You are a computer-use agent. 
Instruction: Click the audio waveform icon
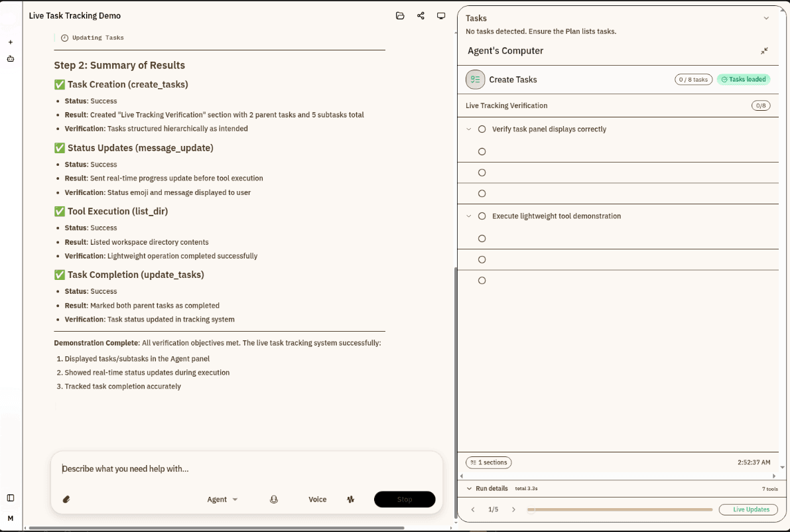[x=350, y=499]
